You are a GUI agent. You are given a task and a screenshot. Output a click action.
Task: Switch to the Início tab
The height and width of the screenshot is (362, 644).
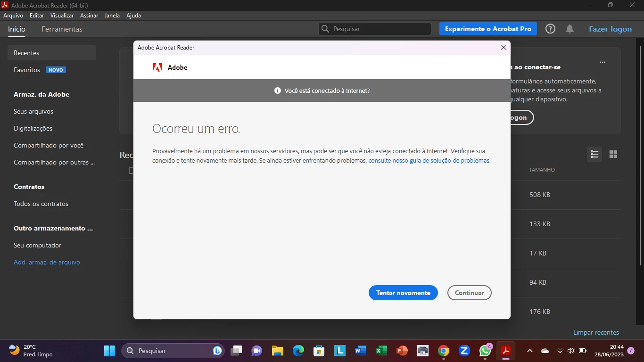coord(17,29)
